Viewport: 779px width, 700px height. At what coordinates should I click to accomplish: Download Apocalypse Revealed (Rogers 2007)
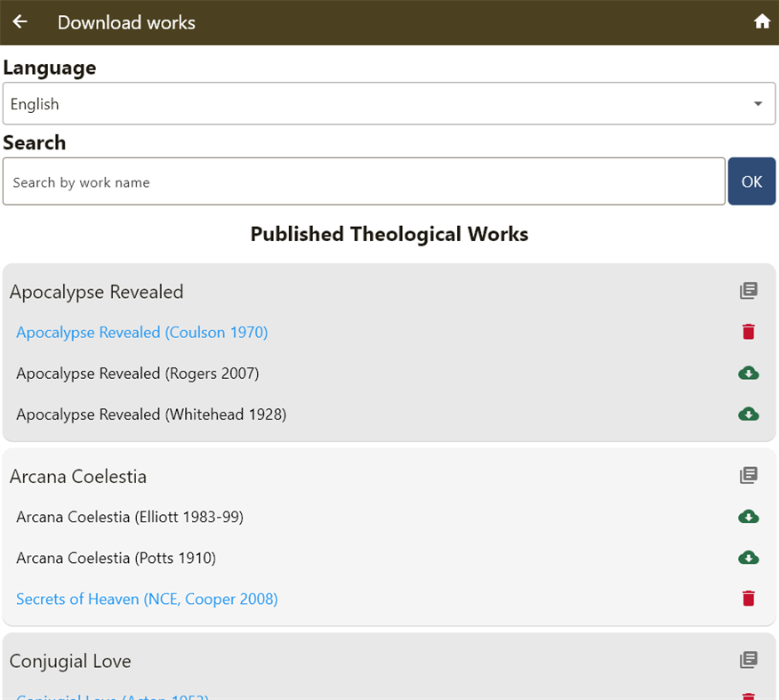pos(748,373)
